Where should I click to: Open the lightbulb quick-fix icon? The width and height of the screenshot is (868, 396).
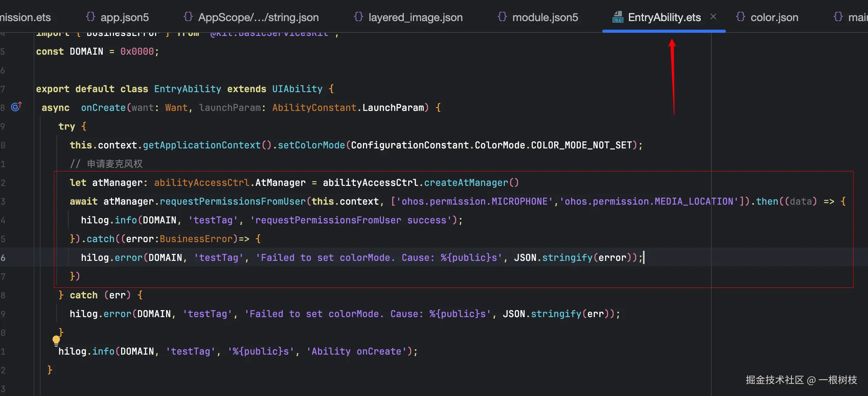pos(56,341)
